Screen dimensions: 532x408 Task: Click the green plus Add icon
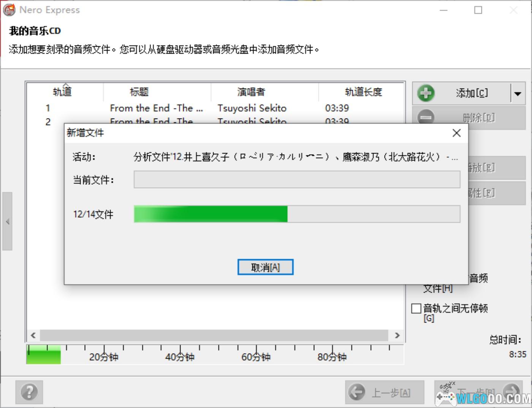coord(426,93)
